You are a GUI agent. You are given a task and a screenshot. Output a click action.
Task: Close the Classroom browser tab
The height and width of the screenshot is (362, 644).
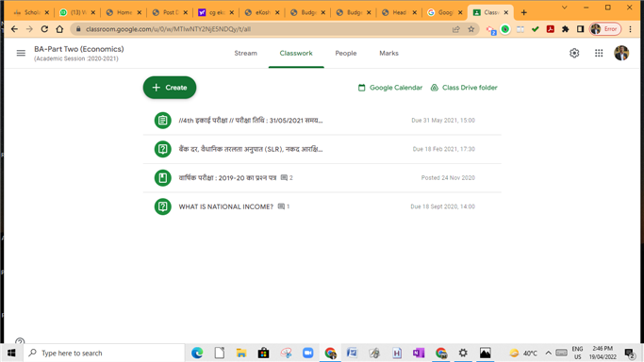[x=506, y=12]
